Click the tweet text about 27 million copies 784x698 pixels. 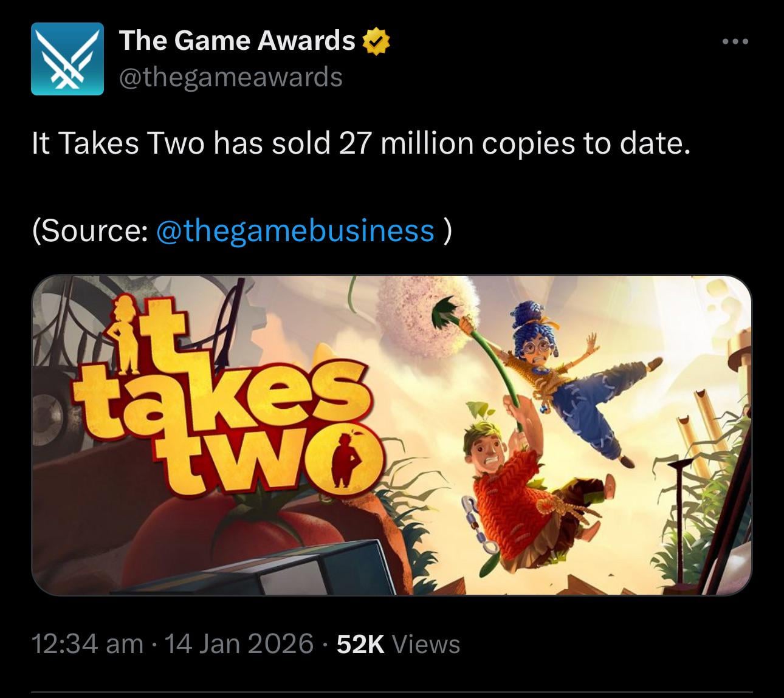(x=361, y=143)
